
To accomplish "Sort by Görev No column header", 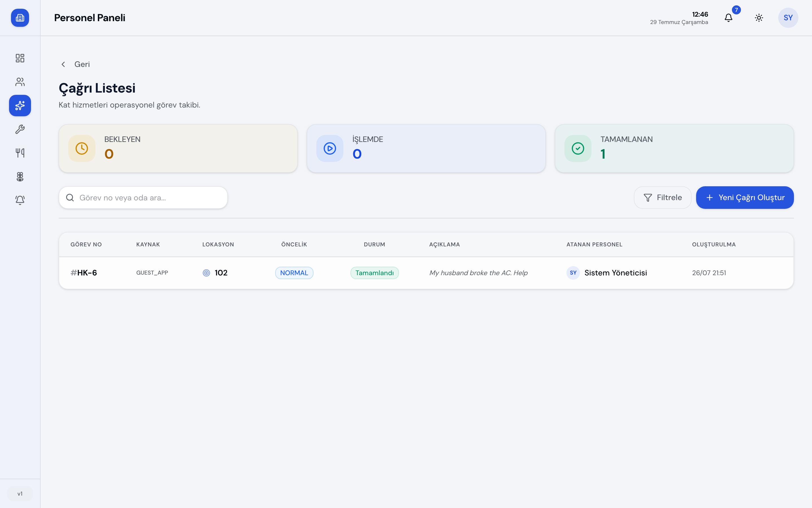I will pyautogui.click(x=86, y=244).
